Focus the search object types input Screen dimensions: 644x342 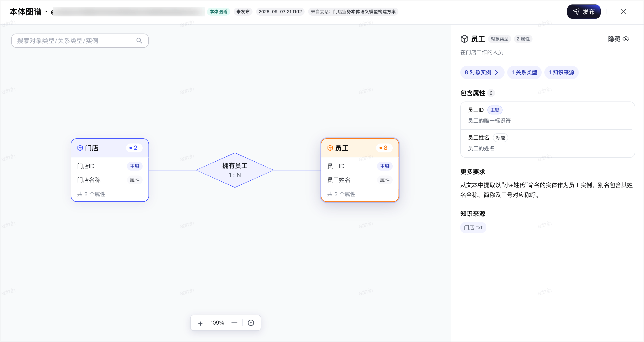pyautogui.click(x=80, y=41)
